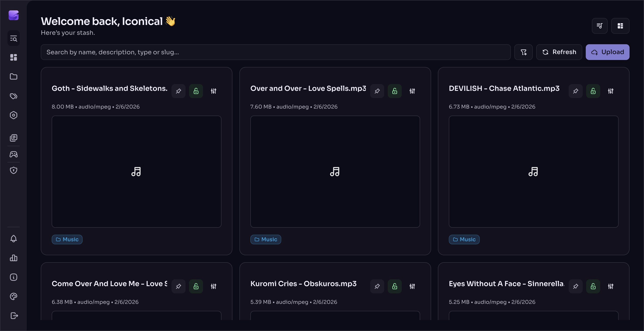Open notifications bell in sidebar
This screenshot has width=644, height=331.
pyautogui.click(x=14, y=239)
